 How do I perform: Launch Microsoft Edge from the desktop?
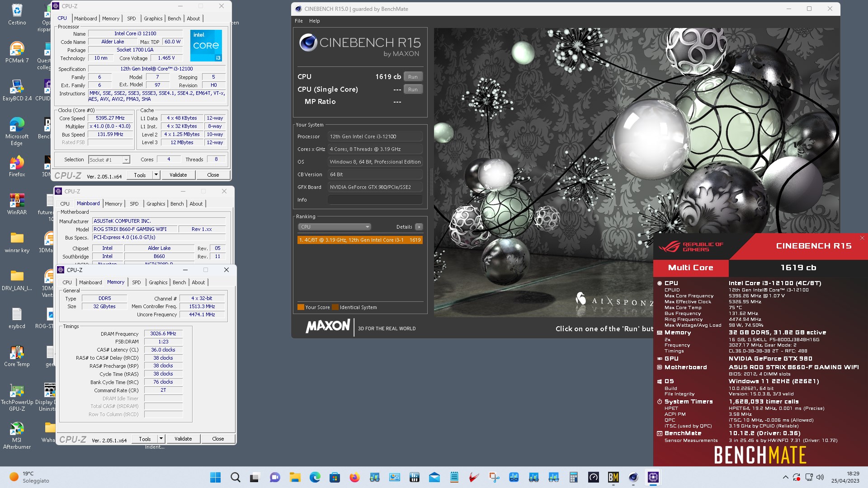pyautogui.click(x=17, y=131)
